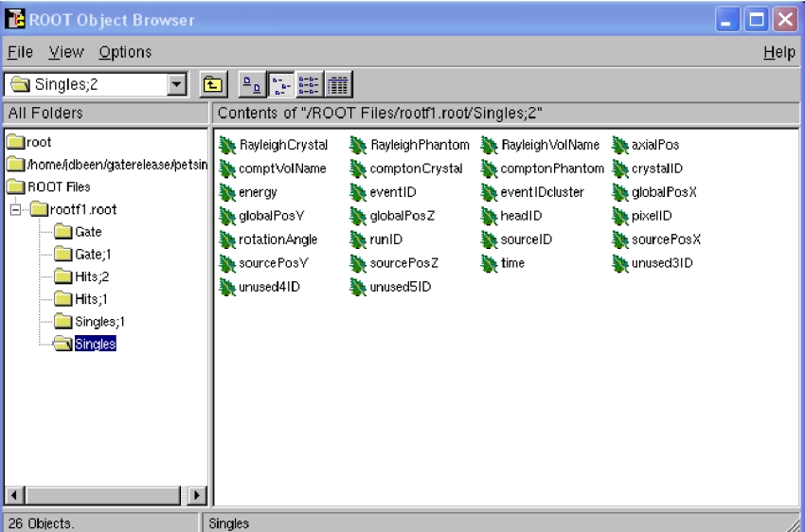Close the ROOT Object Browser window
This screenshot has width=805, height=532.
tap(785, 20)
